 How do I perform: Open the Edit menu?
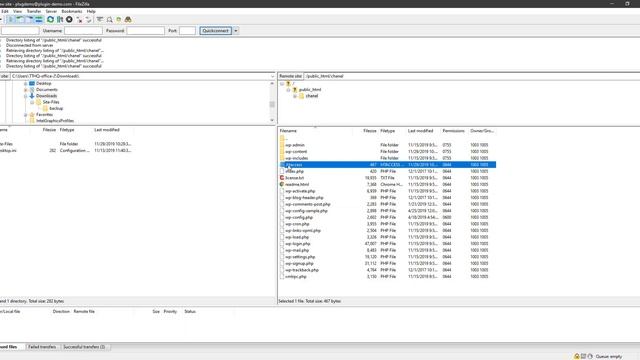pyautogui.click(x=4, y=11)
